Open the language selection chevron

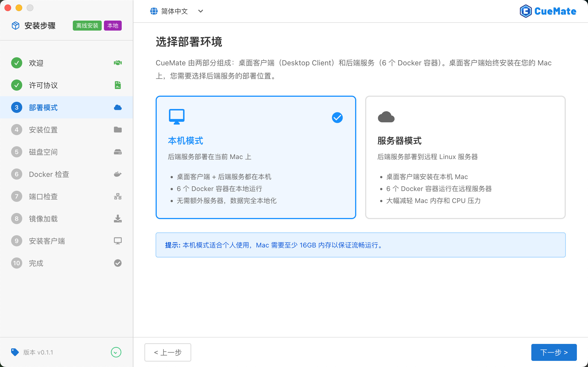pyautogui.click(x=200, y=11)
